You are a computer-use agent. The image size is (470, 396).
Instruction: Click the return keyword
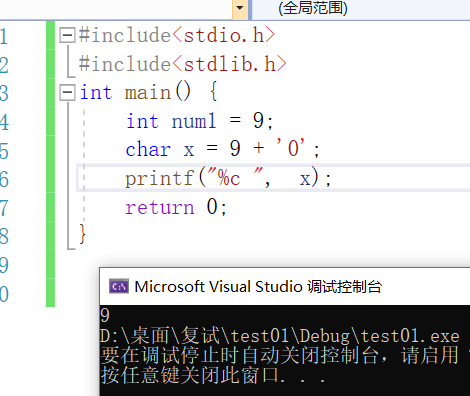(160, 207)
